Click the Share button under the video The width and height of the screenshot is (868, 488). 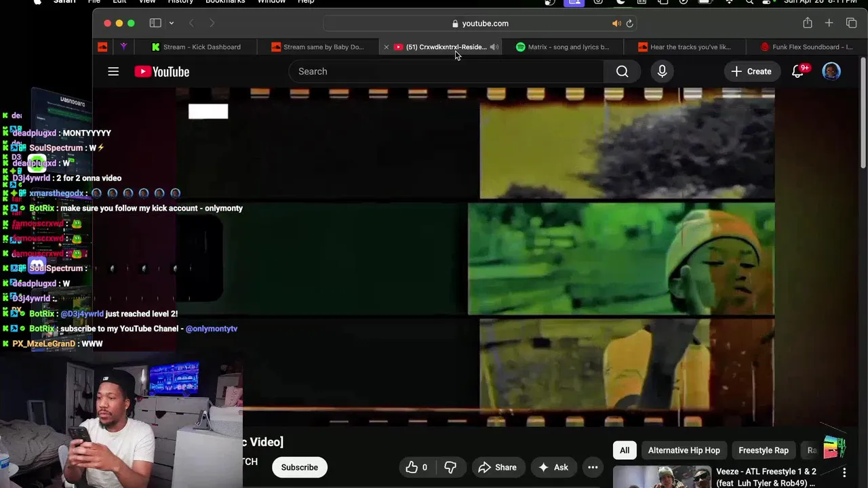(x=497, y=467)
